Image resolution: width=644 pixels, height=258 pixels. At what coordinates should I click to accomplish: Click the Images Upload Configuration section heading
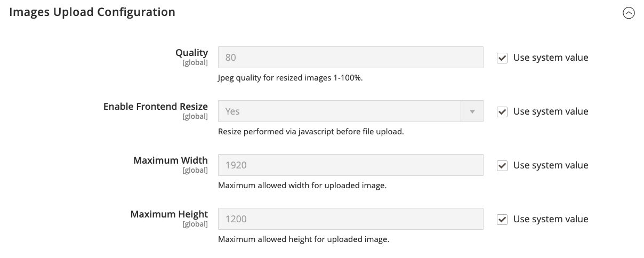coord(92,12)
